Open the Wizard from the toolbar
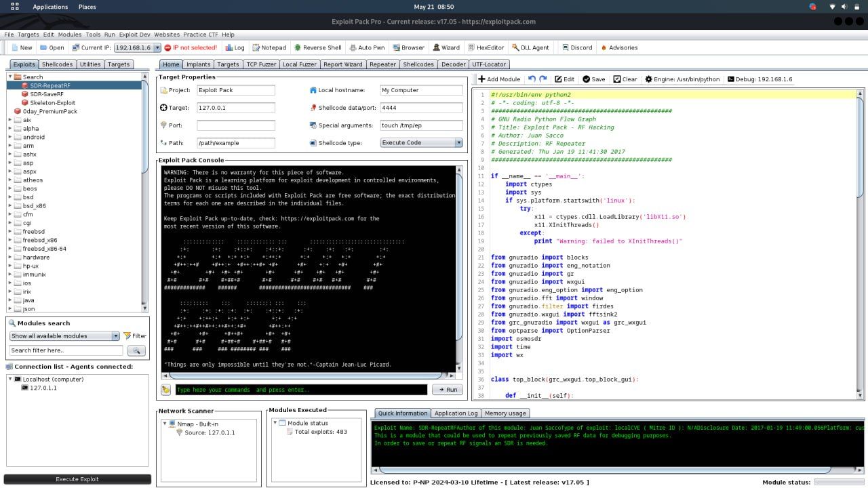 [x=446, y=47]
